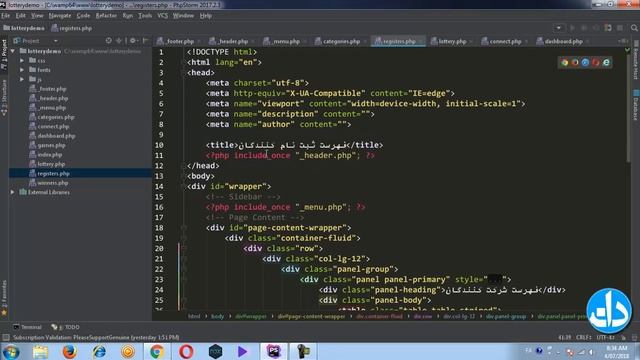Click the Scroll from Source icon in Project panel
The image size is (640, 360).
(109, 41)
